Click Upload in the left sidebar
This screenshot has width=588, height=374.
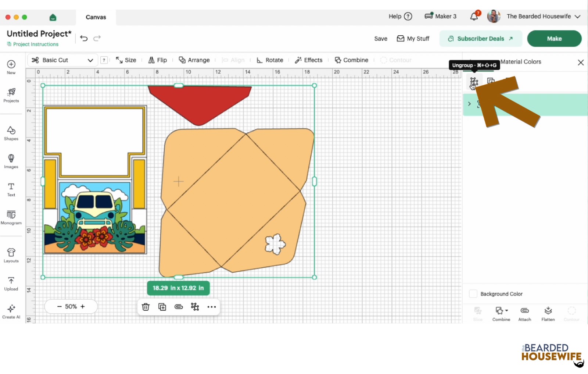[x=11, y=284]
